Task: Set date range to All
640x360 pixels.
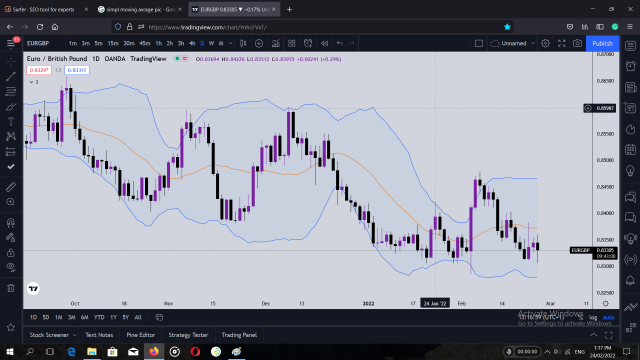Action: (138, 317)
